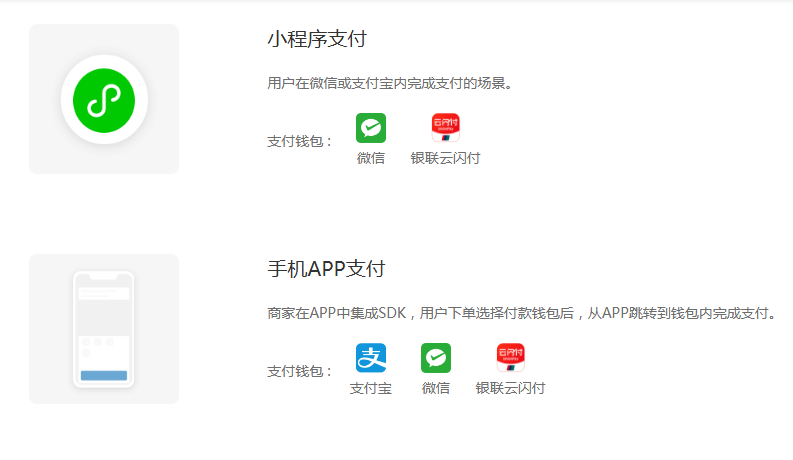Viewport: 793px width, 460px height.
Task: Select the 银联云闪付 label under 小程序支付
Action: click(x=445, y=158)
